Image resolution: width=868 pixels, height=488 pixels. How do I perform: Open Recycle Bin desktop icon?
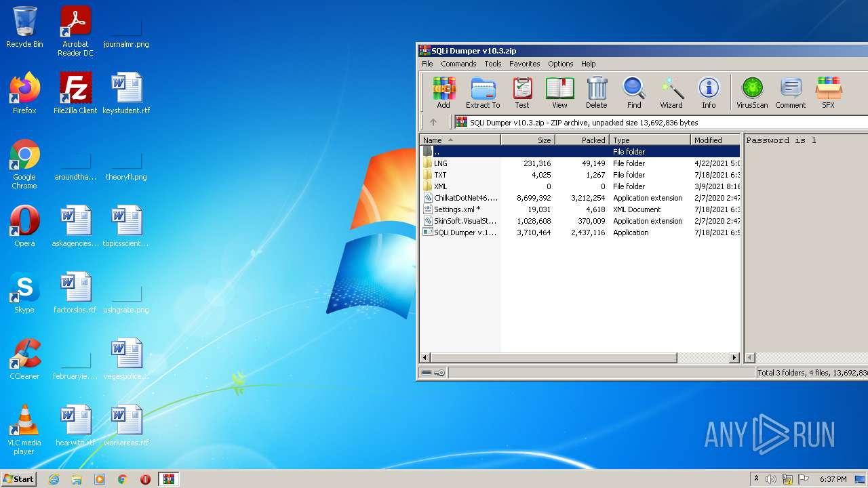tap(24, 27)
